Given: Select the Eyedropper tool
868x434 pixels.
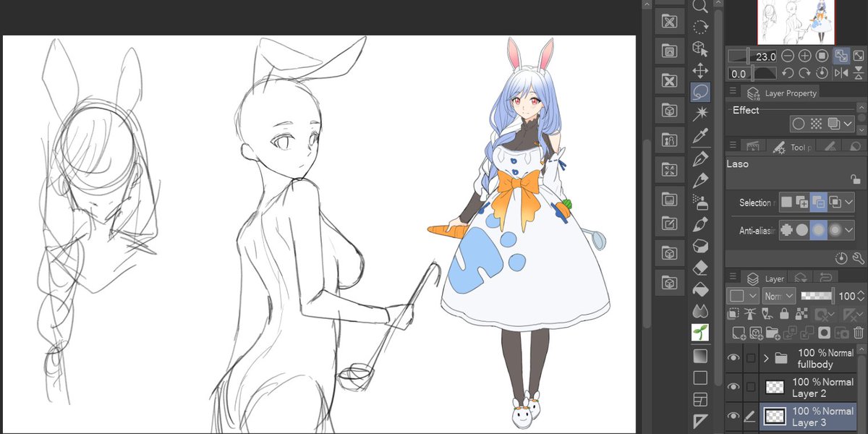Looking at the screenshot, I should pos(699,136).
